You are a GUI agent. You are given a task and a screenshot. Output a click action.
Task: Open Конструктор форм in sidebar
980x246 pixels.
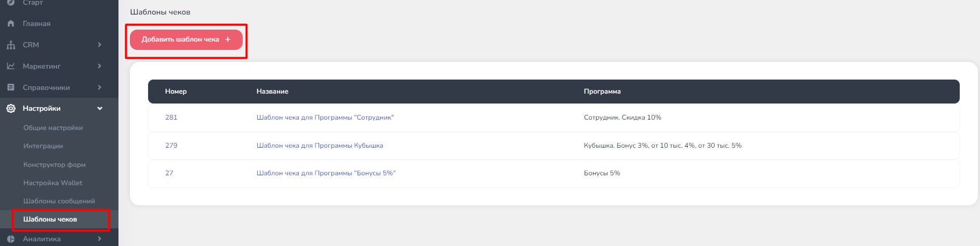coord(55,165)
